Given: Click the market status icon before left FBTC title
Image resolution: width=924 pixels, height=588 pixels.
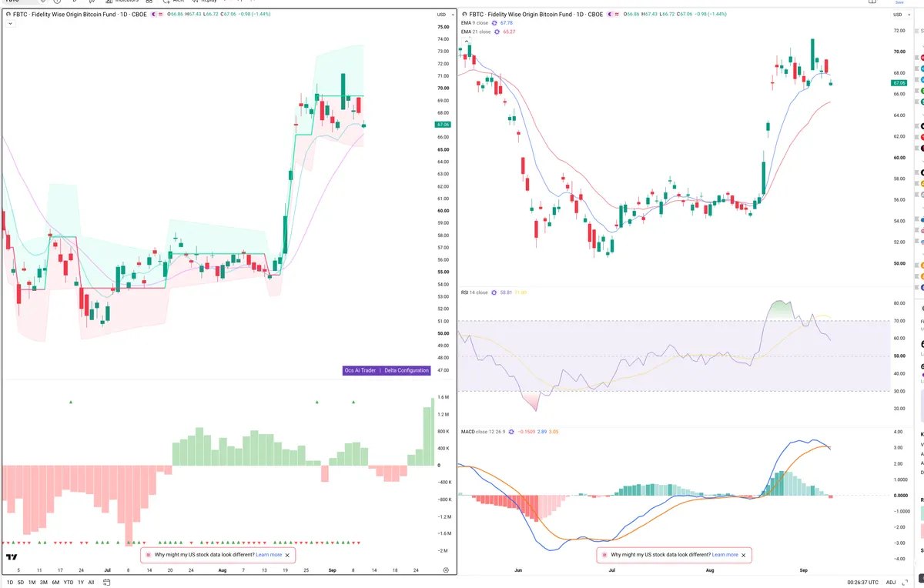Looking at the screenshot, I should [8, 15].
